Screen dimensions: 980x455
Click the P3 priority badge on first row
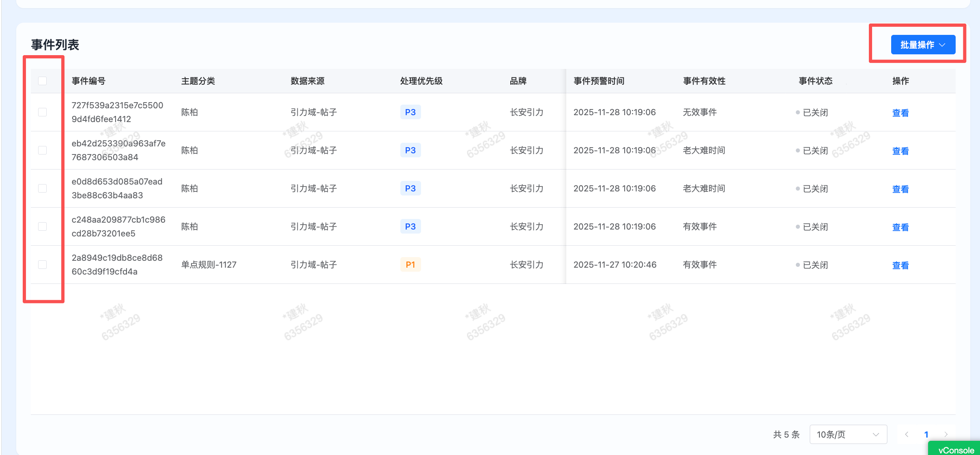coord(410,112)
